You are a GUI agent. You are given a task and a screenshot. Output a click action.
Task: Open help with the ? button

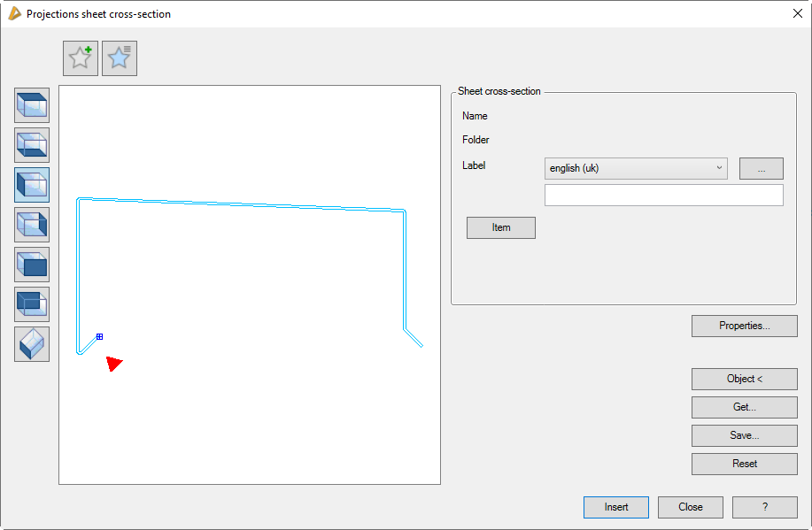(765, 507)
